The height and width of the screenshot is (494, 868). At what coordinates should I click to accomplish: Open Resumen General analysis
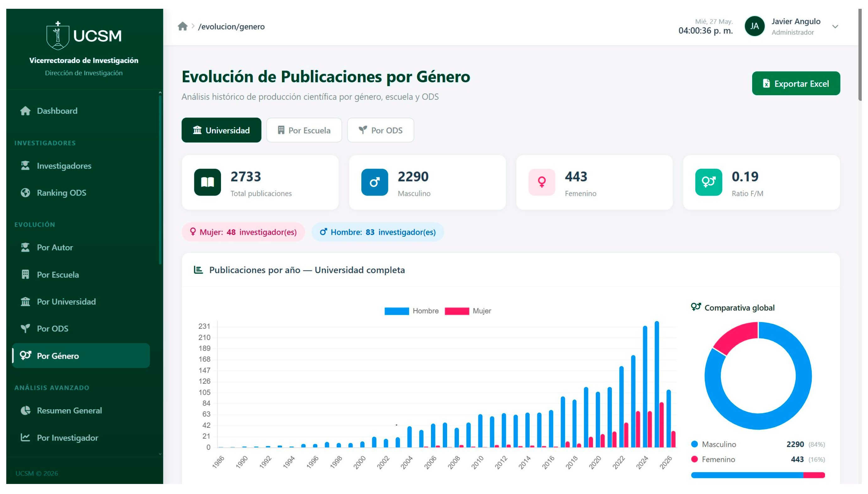(81, 411)
